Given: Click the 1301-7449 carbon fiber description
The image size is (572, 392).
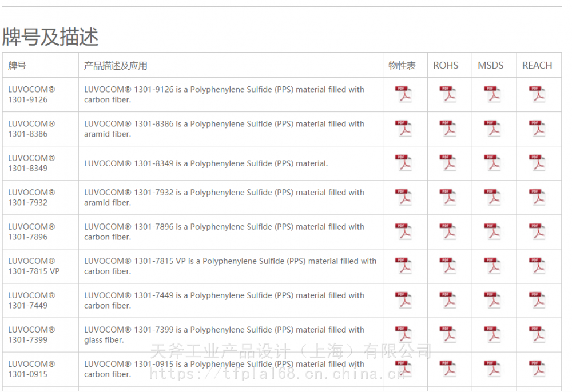Looking at the screenshot, I should (x=224, y=300).
